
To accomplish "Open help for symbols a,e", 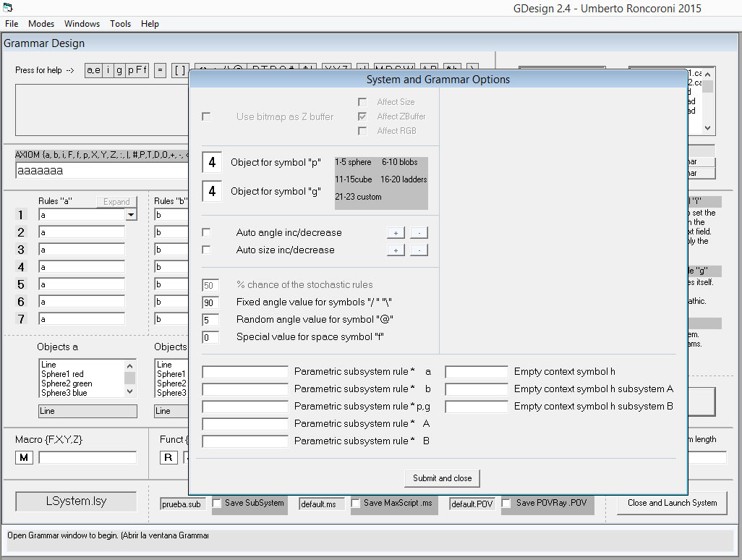I will point(93,70).
